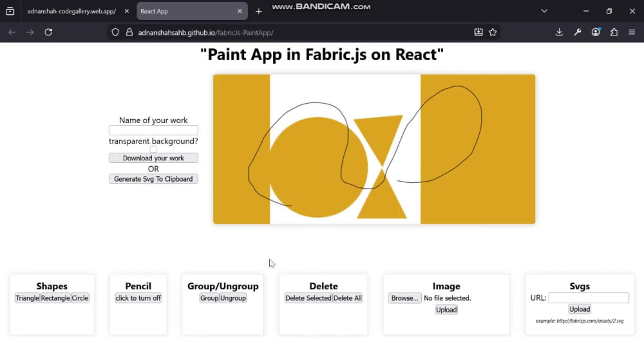Add a Rectangle shape

(x=55, y=298)
